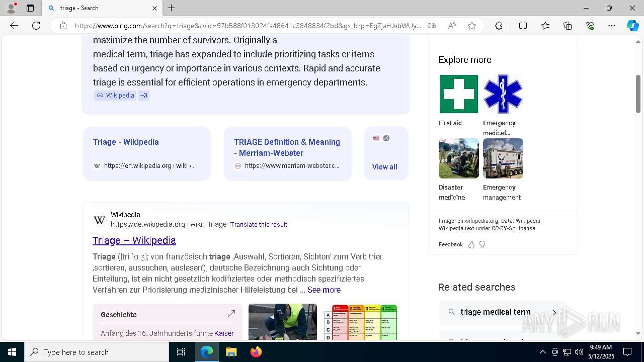This screenshot has width=644, height=362.
Task: Open colored triage chart thumbnail
Action: click(361, 322)
